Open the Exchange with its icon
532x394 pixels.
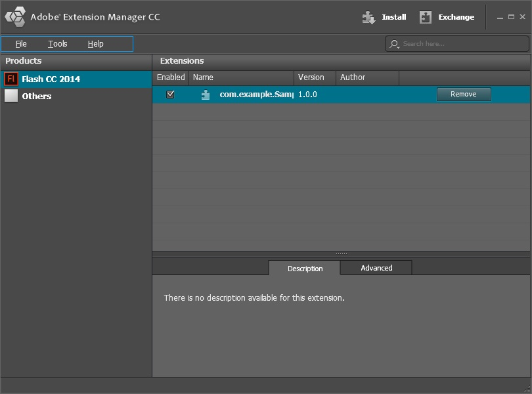click(x=424, y=16)
